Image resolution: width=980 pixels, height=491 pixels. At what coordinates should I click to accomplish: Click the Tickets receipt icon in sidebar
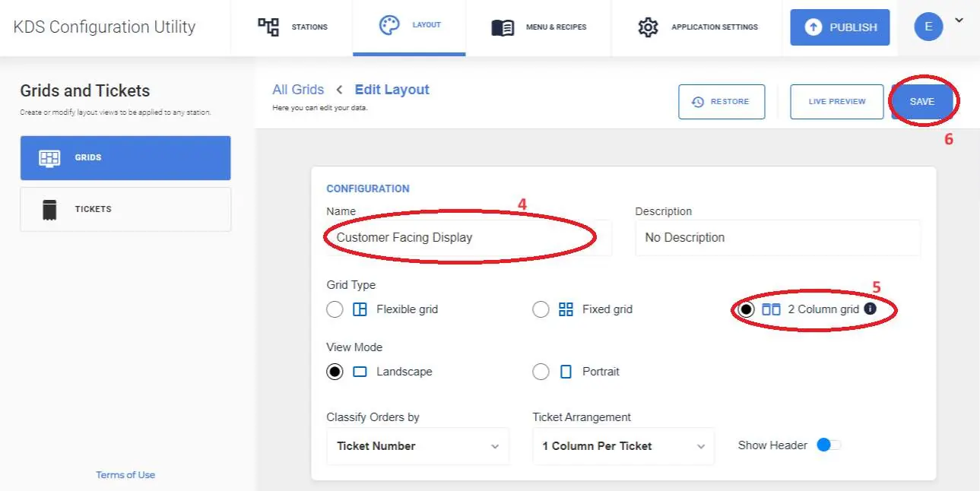click(50, 210)
